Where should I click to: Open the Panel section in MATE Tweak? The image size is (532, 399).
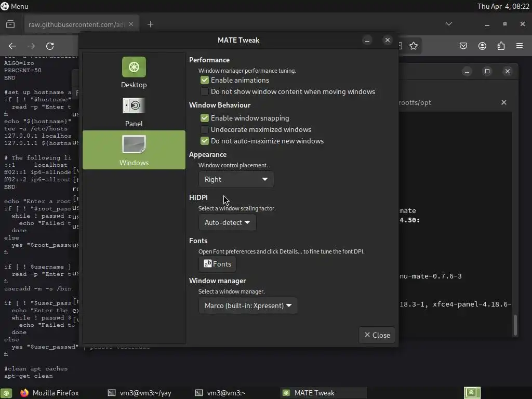click(x=134, y=112)
